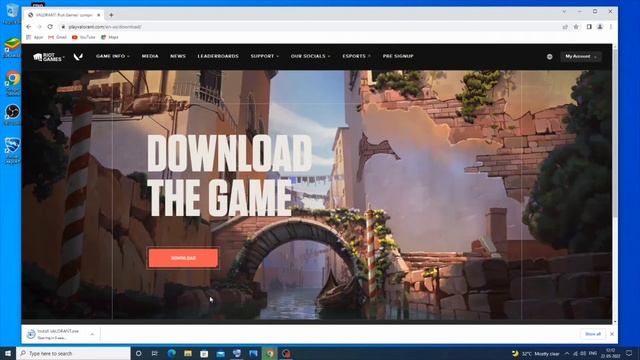The width and height of the screenshot is (640, 360).
Task: Open the My Account dropdown
Action: coord(580,57)
